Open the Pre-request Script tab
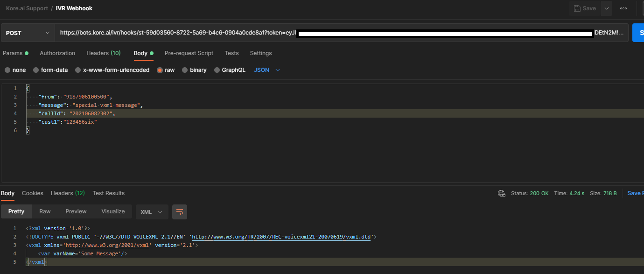 (189, 53)
